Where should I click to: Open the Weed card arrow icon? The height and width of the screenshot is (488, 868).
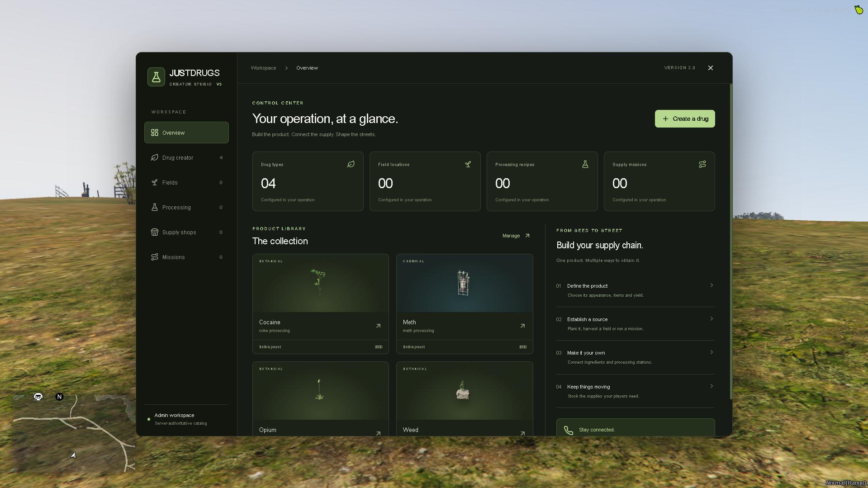point(523,433)
